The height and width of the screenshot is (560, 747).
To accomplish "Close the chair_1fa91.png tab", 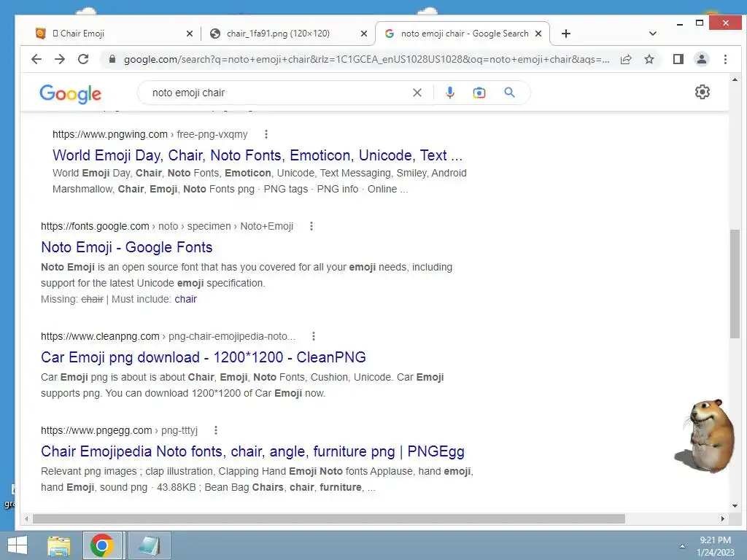I will pos(364,34).
